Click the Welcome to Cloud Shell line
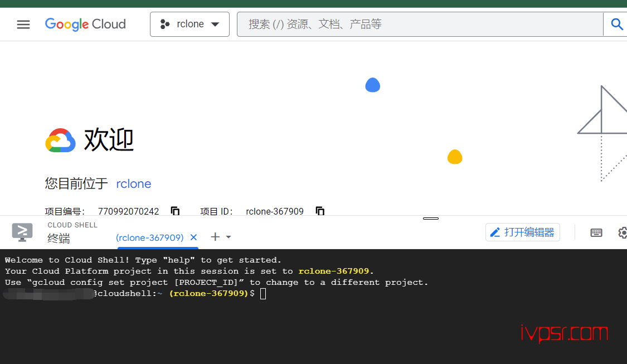Viewport: 627px width, 364px height. tap(143, 260)
